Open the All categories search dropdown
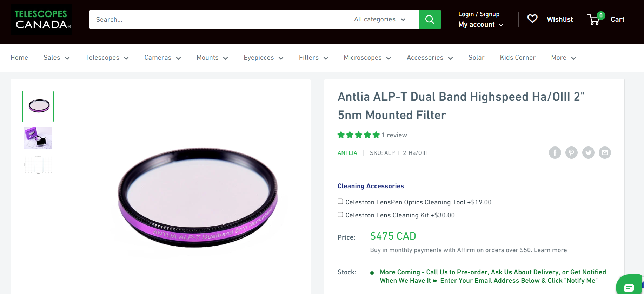Screen dimensions: 644x294 coord(380,19)
